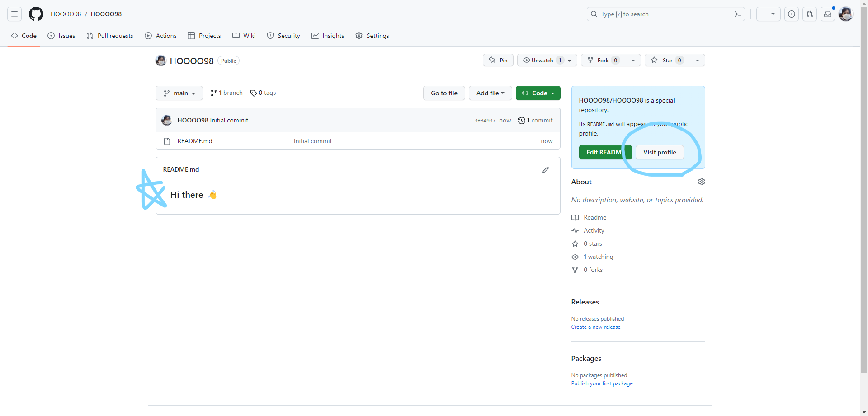This screenshot has height=416, width=868.
Task: Expand the Add file dropdown
Action: [x=490, y=93]
